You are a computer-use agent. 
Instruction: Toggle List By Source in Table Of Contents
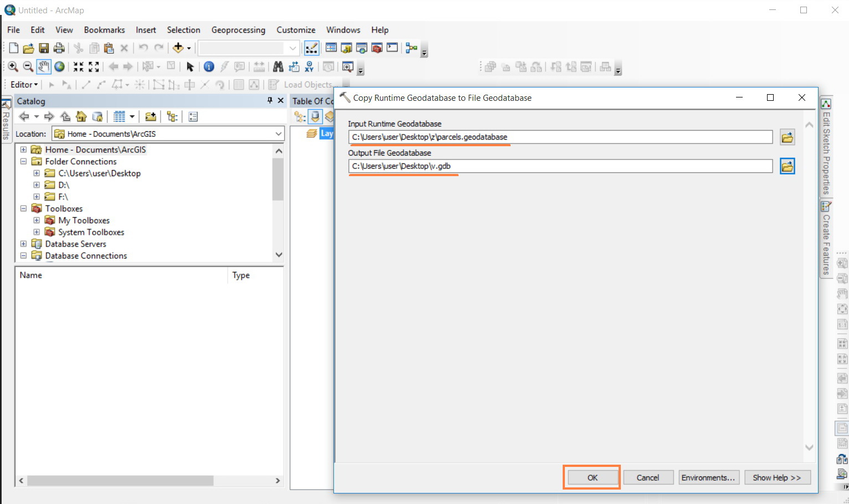click(x=315, y=116)
